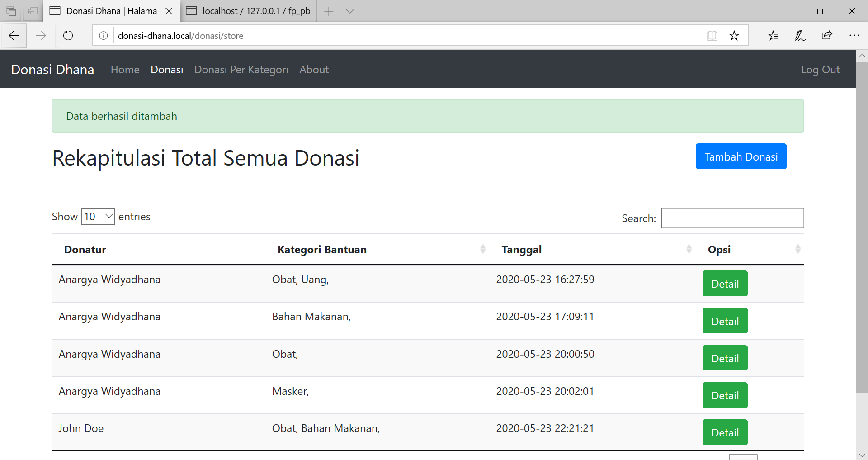Go back using the browser back arrow

pos(14,36)
